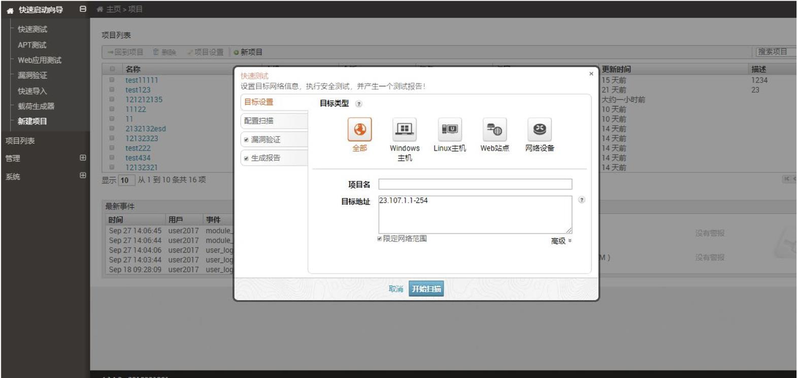Click the 主页 breadcrumb link

[x=112, y=9]
